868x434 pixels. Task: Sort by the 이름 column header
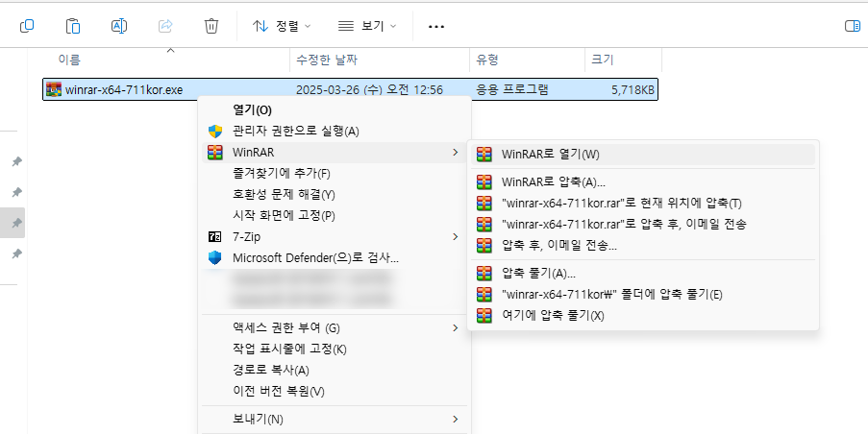pyautogui.click(x=69, y=60)
